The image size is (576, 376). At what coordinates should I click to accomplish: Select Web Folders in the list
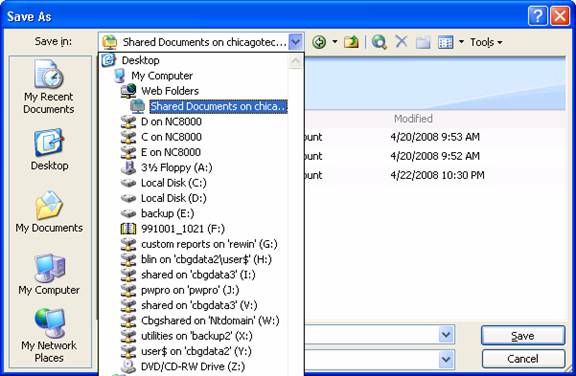point(170,91)
